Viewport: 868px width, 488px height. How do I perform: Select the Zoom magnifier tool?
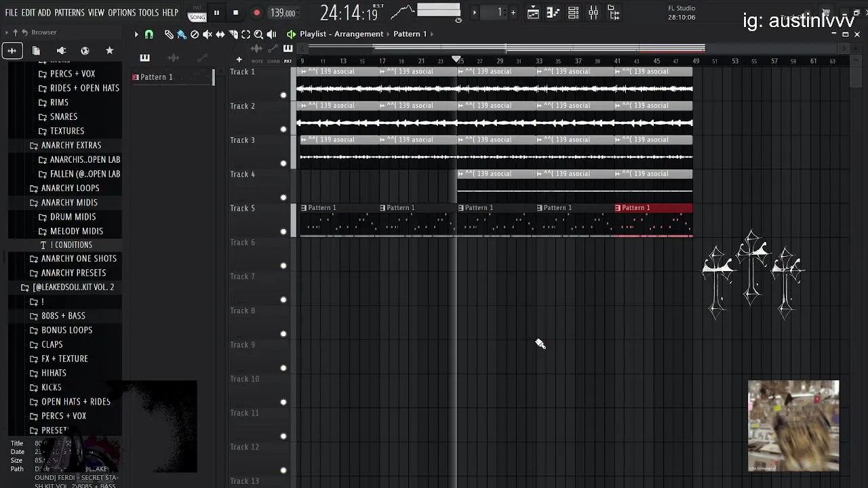click(258, 34)
